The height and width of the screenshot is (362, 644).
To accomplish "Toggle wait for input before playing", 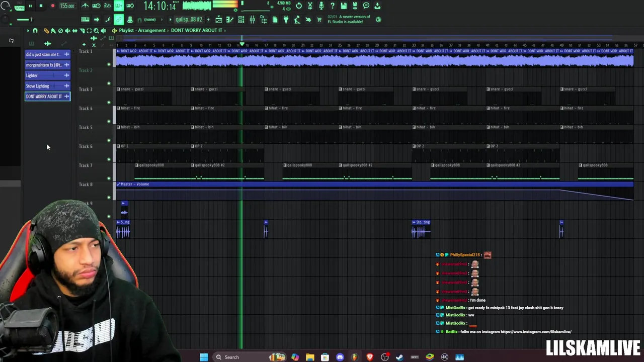I will click(96, 6).
